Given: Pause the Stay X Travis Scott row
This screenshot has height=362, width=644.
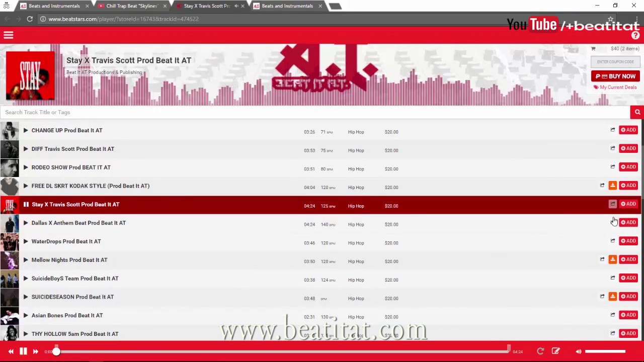Looking at the screenshot, I should tap(26, 205).
